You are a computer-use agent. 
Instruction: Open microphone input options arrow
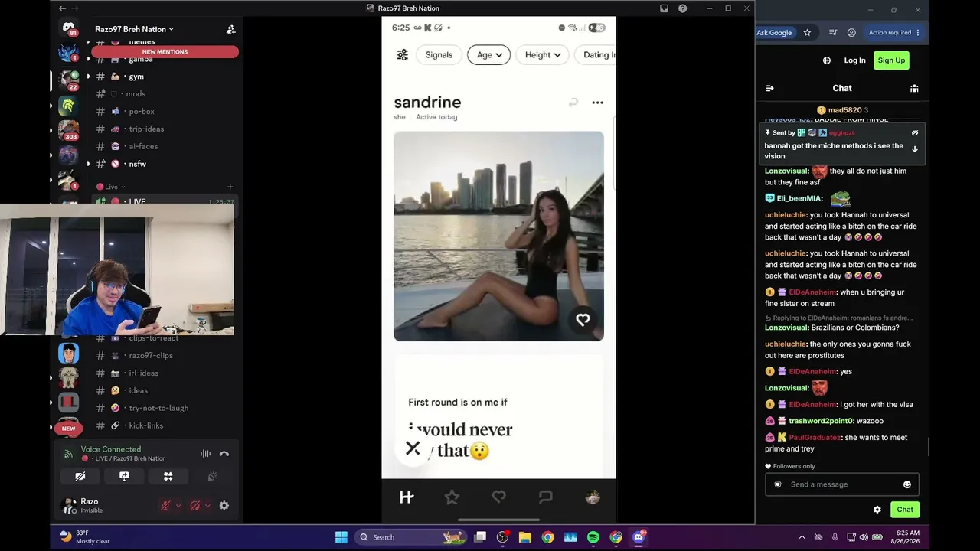pyautogui.click(x=178, y=506)
